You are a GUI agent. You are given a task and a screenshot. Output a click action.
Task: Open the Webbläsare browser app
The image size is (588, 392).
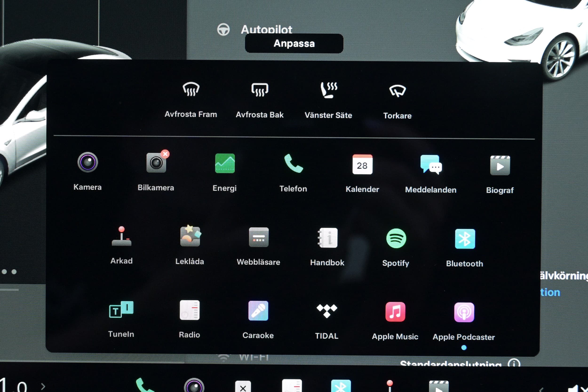(258, 237)
